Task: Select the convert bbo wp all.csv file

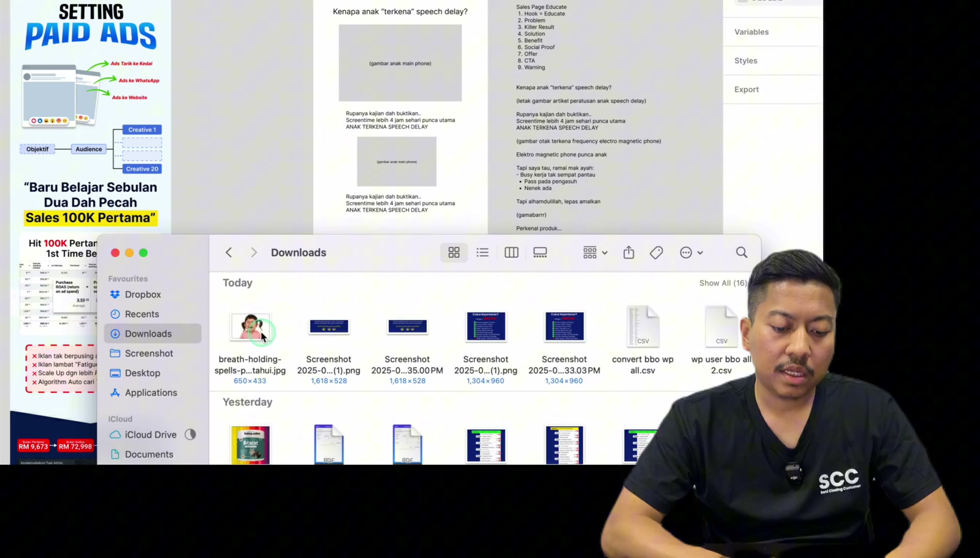Action: pos(642,341)
